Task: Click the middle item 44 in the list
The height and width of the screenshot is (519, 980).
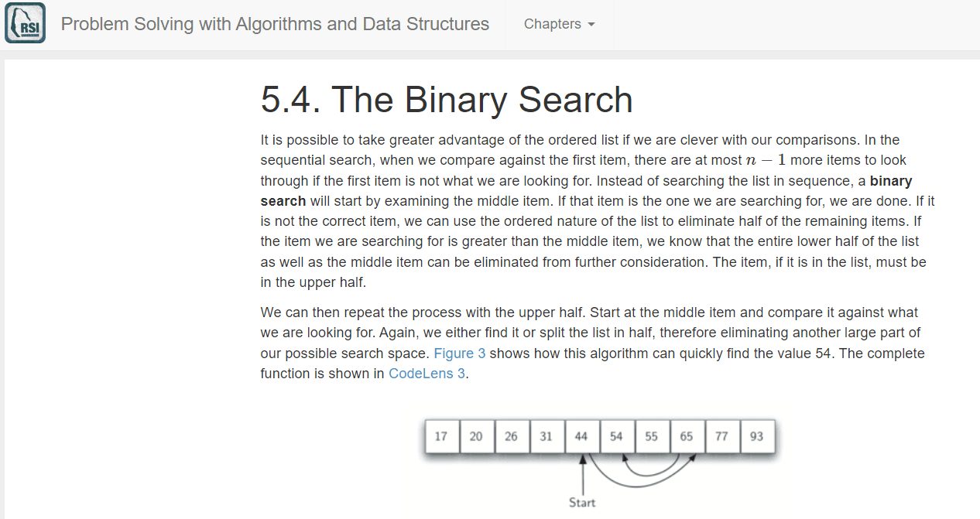Action: (581, 436)
